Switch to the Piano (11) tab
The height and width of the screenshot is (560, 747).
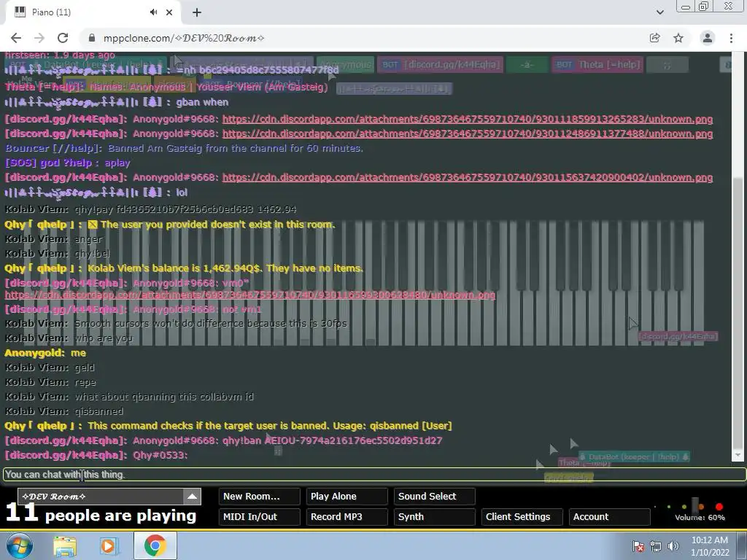(x=93, y=12)
